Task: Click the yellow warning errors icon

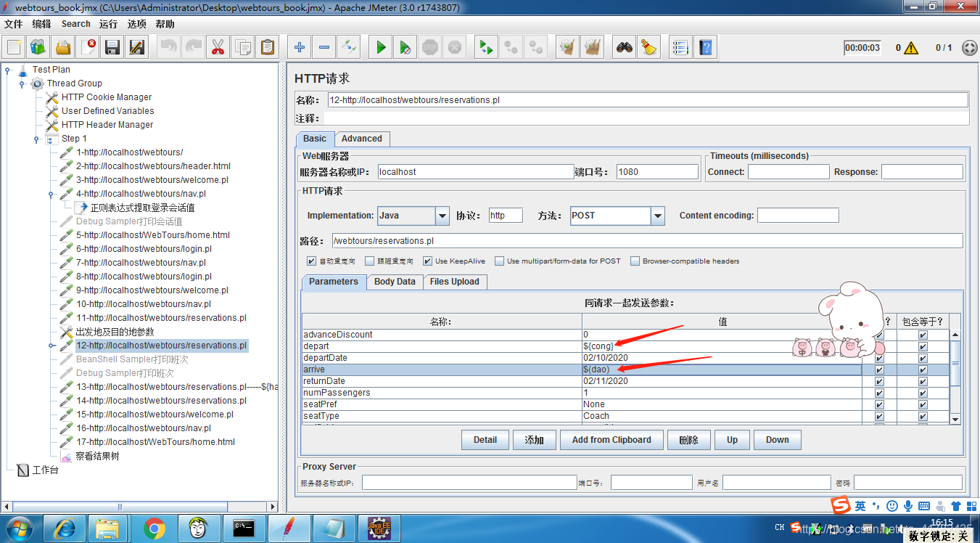Action: pos(911,48)
